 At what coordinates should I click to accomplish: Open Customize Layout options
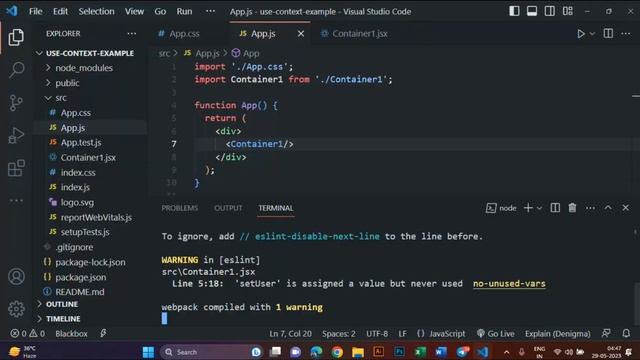coord(567,11)
